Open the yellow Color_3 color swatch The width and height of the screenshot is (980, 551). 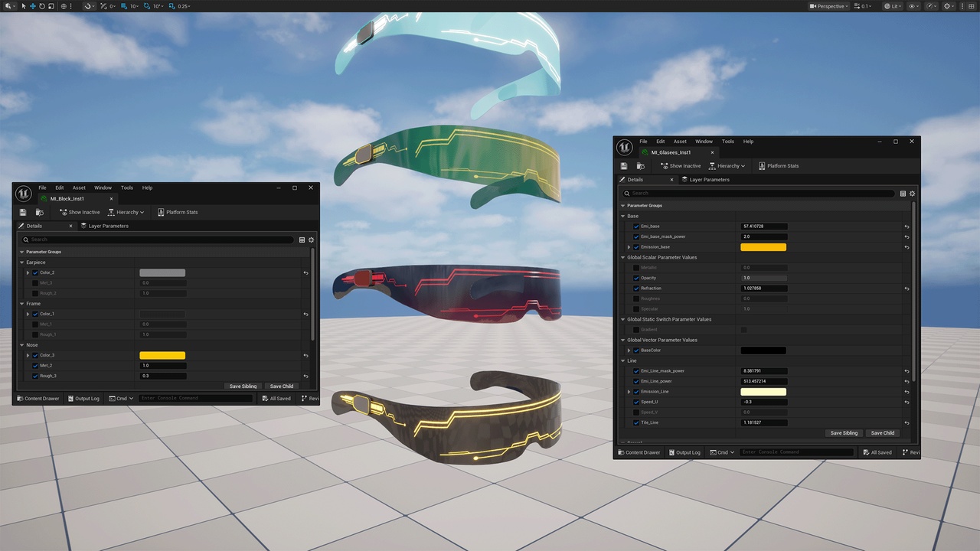click(x=162, y=355)
